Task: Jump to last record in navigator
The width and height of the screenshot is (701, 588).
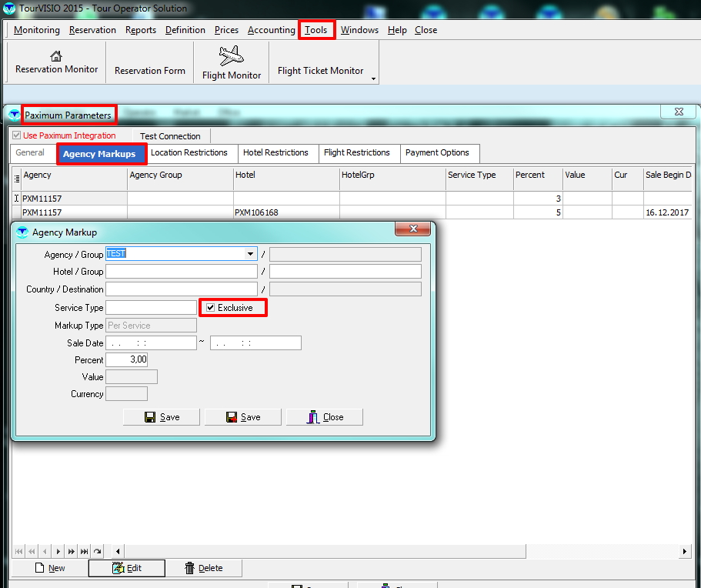Action: pos(84,551)
